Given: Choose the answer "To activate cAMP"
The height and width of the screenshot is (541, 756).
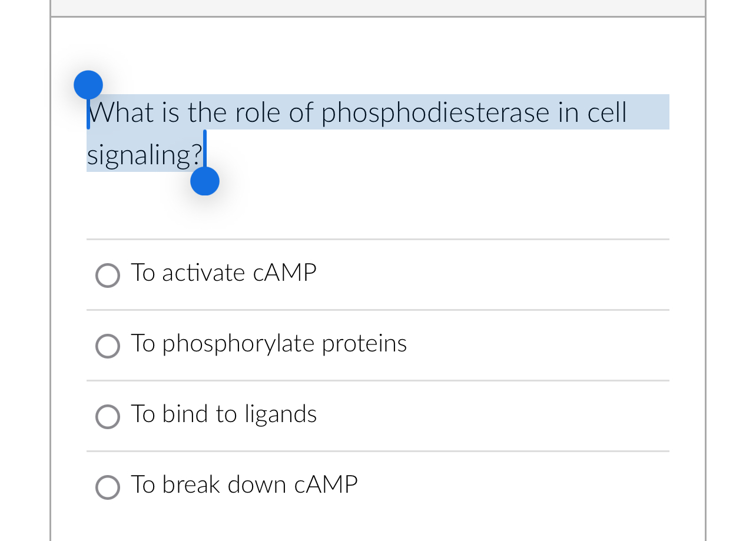Looking at the screenshot, I should [x=223, y=274].
